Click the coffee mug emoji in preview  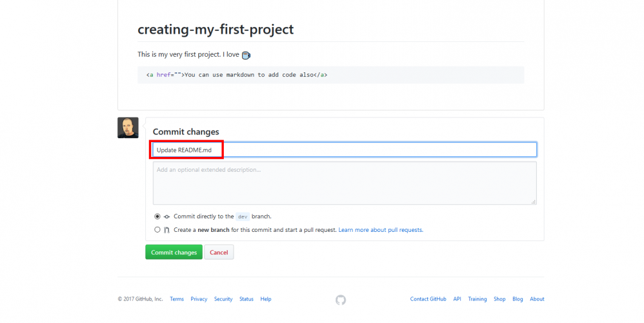pos(246,55)
